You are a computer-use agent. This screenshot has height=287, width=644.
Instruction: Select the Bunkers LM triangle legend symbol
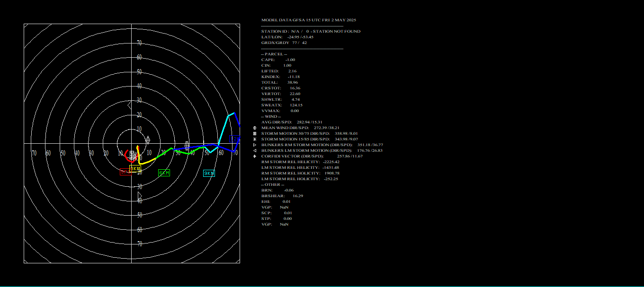click(255, 150)
